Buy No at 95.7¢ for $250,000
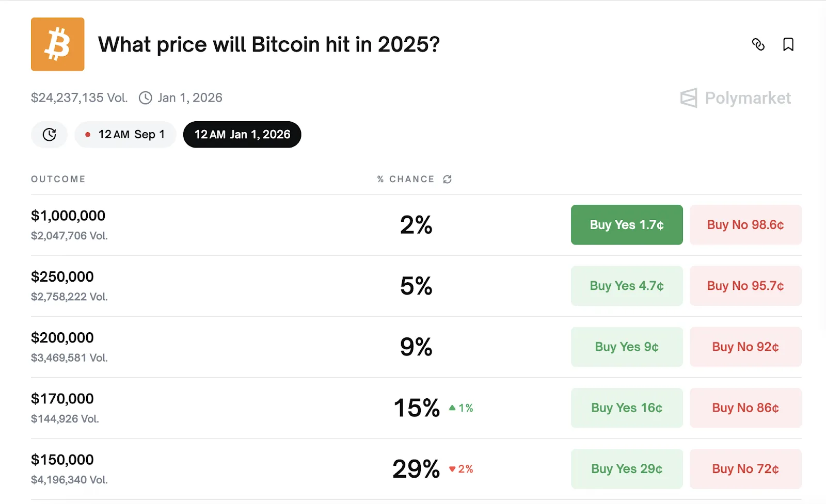Viewport: 826px width, 504px height. pos(745,286)
